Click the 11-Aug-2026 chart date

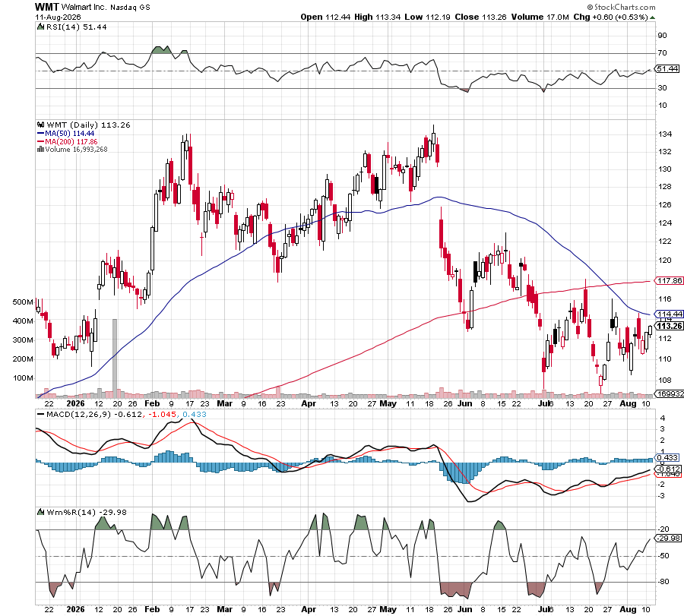tap(58, 17)
